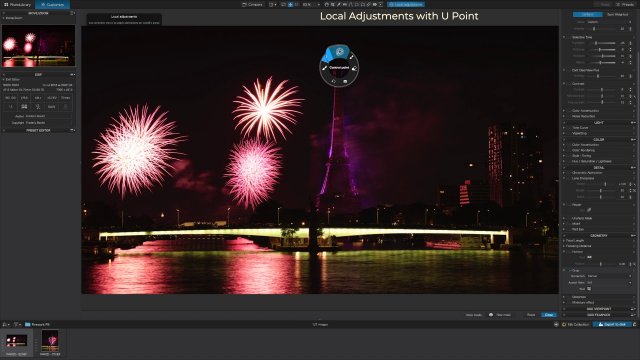The image size is (640, 360).
Task: Click the reset icon on radial menu
Action: (x=333, y=81)
